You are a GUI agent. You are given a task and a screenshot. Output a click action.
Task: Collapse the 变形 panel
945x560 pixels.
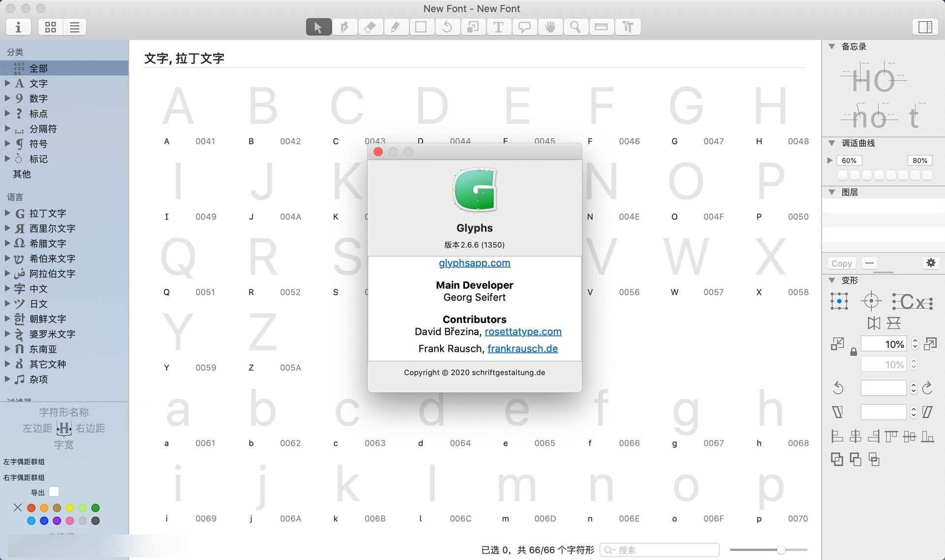pos(832,280)
